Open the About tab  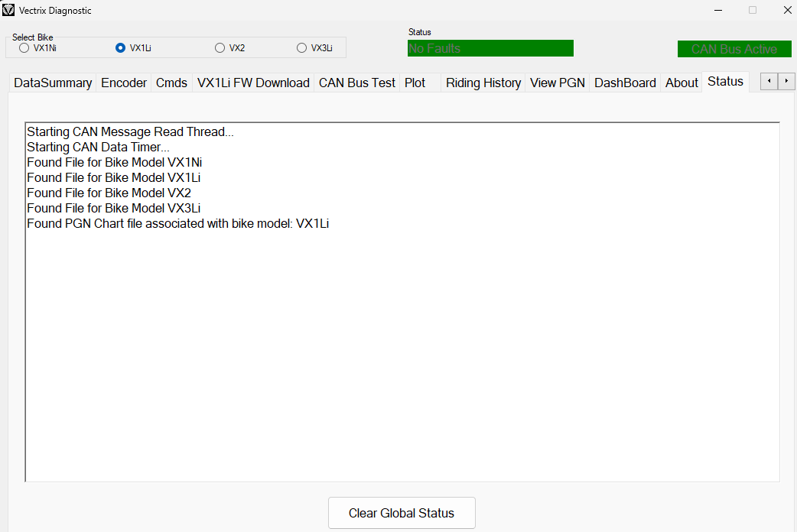click(682, 83)
